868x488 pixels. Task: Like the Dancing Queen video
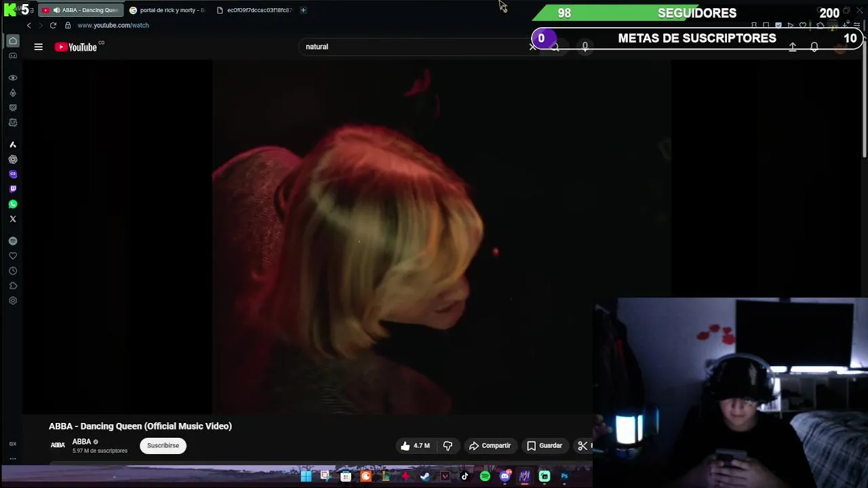(415, 445)
